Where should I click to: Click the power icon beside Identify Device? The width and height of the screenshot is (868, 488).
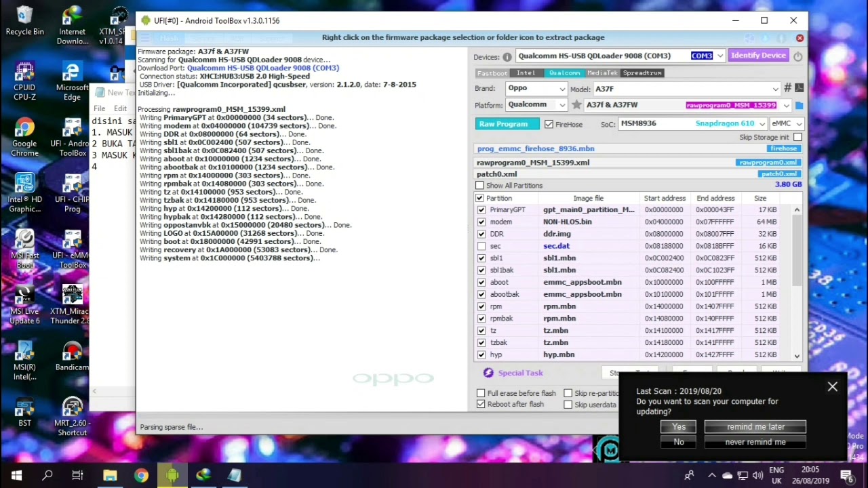point(797,56)
